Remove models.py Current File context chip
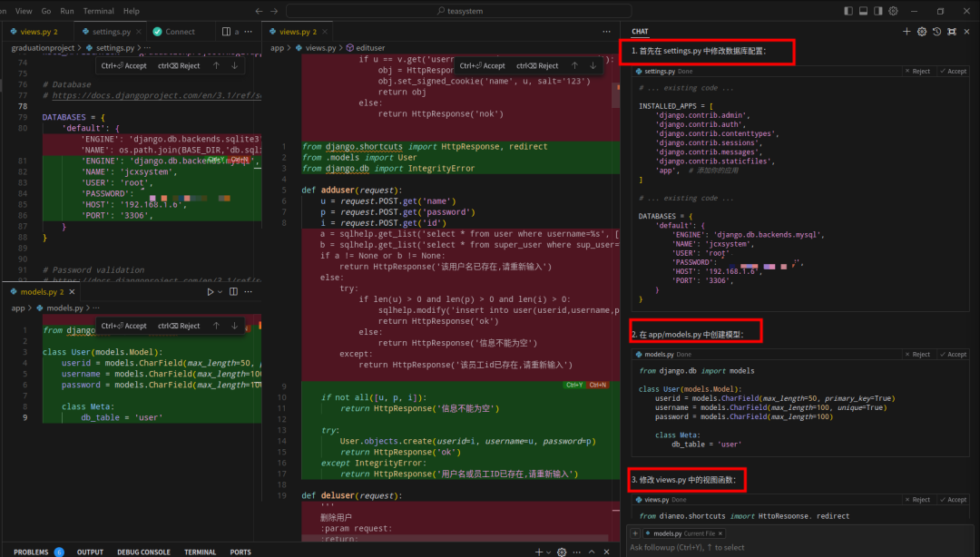Screen dimensions: 980x557 click(x=720, y=533)
